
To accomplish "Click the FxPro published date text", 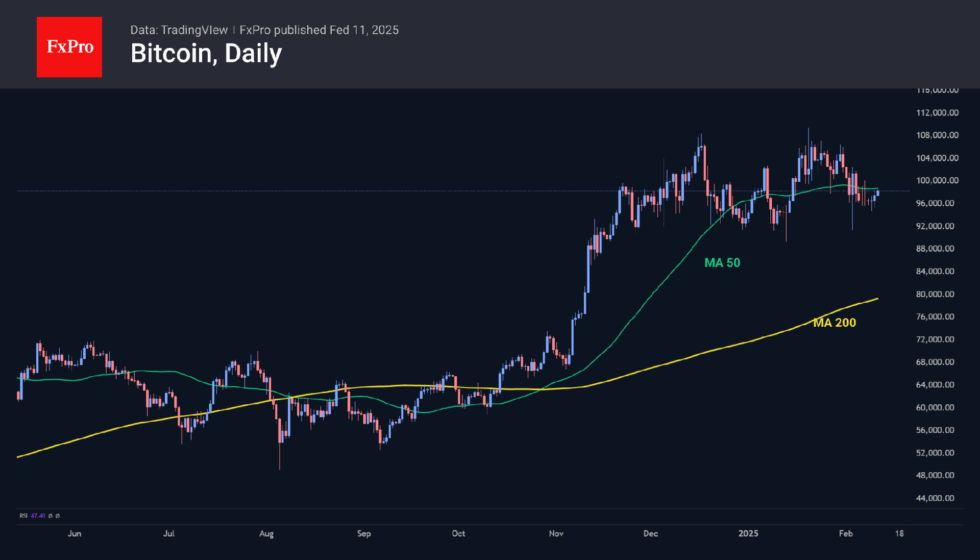I will 319,30.
